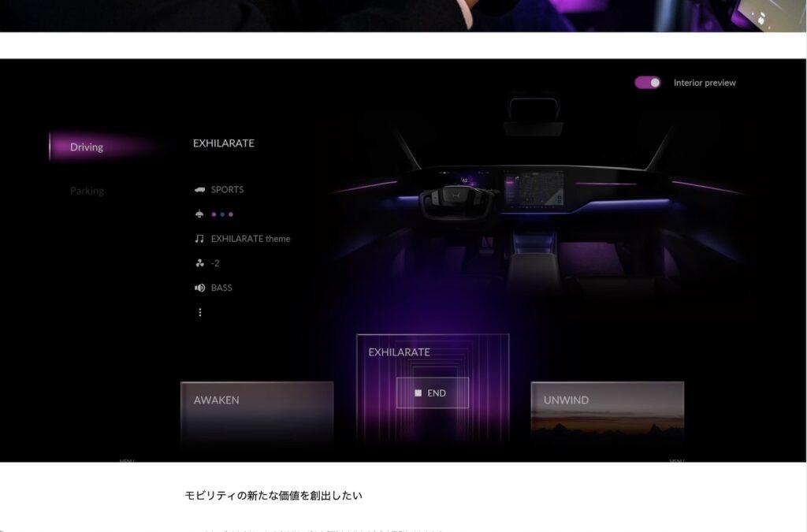Choose the UNWIND mode card
807x532 pixels.
coord(607,415)
